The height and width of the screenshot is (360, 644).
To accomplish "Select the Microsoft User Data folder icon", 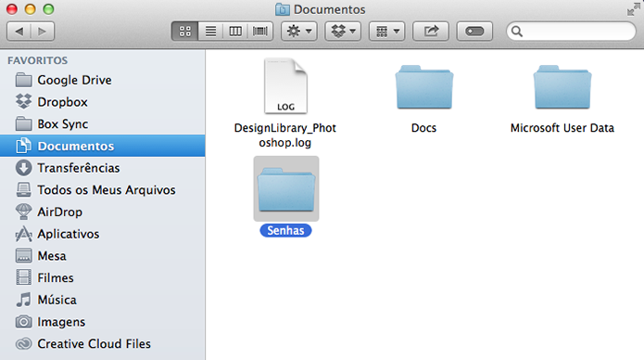I will [562, 87].
